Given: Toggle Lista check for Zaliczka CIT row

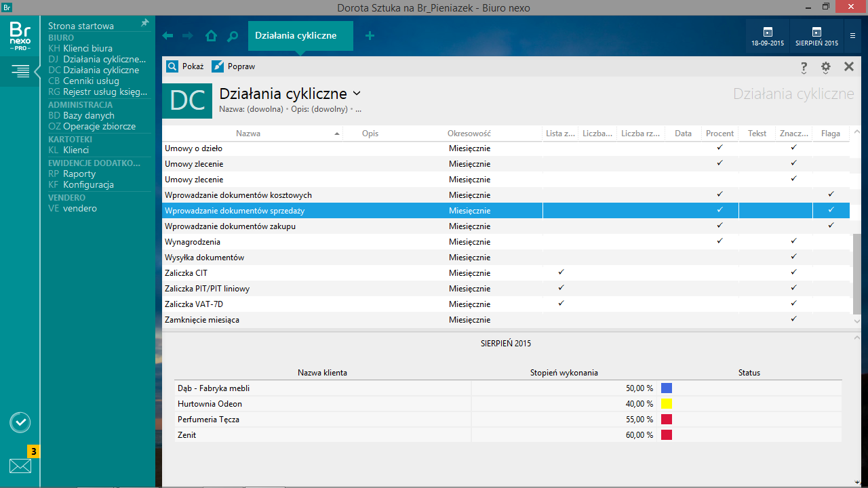Looking at the screenshot, I should 561,272.
